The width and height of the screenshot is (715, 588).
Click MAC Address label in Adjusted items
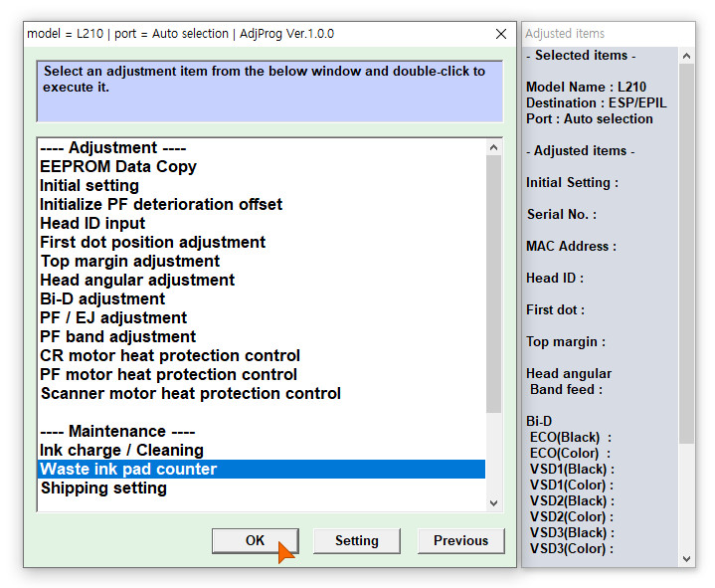(571, 247)
